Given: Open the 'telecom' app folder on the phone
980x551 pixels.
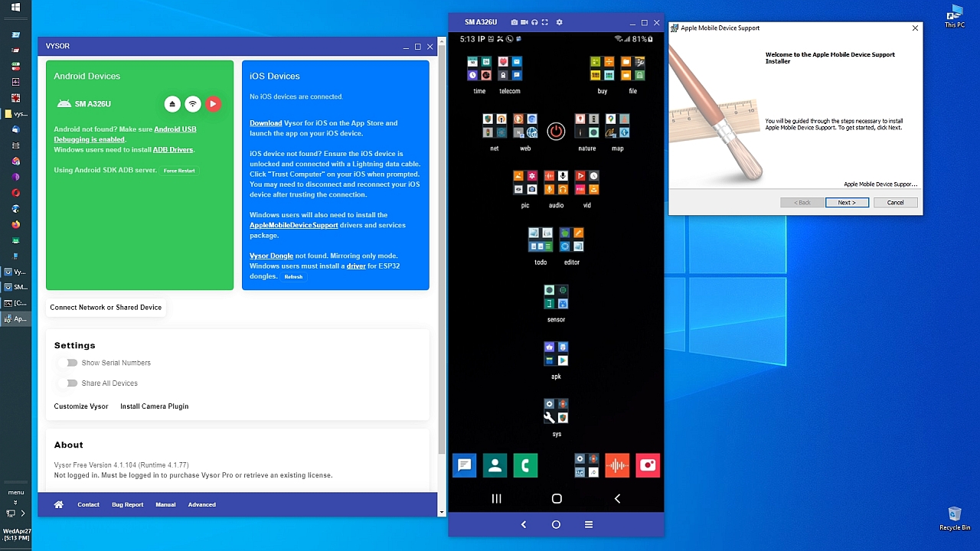Looking at the screenshot, I should 510,74.
